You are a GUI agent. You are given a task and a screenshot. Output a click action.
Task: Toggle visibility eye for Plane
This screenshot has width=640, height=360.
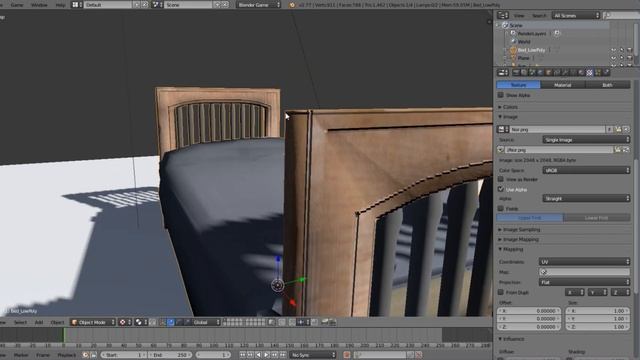[613, 58]
